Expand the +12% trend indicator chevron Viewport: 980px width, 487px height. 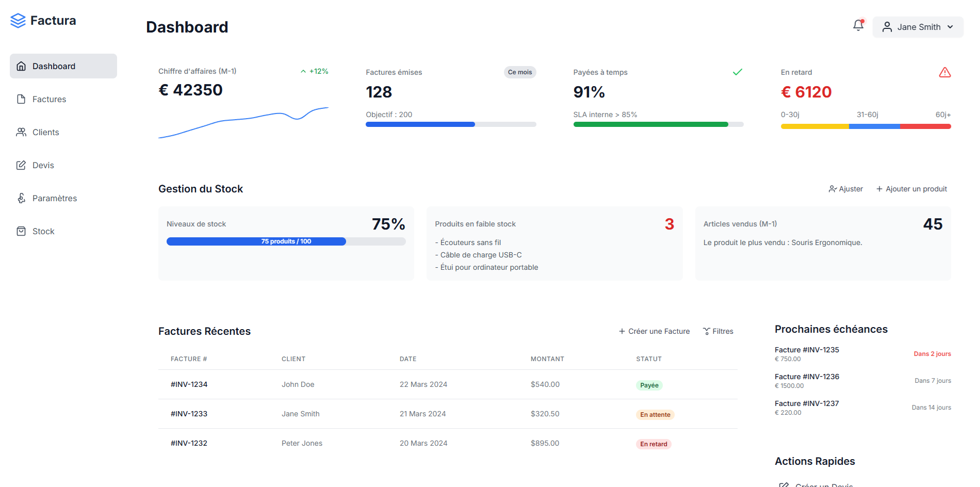(x=303, y=71)
